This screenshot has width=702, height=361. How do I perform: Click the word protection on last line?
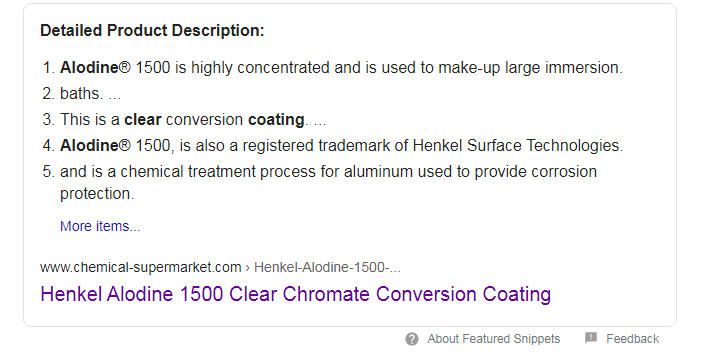pyautogui.click(x=97, y=194)
